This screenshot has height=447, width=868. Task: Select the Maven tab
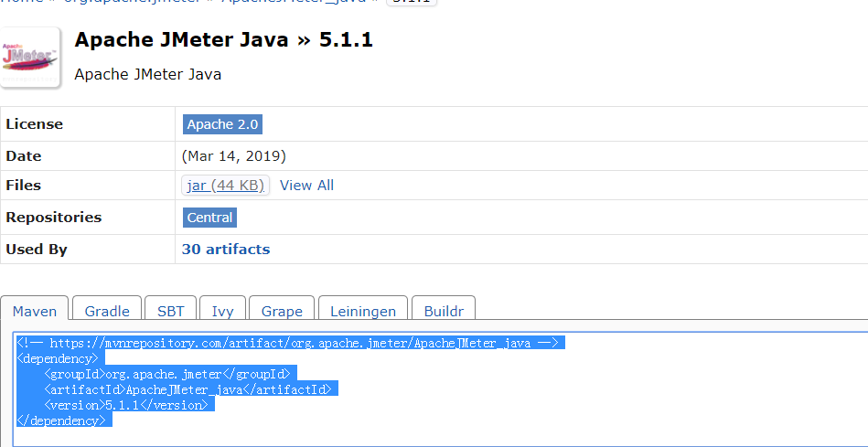(x=35, y=311)
